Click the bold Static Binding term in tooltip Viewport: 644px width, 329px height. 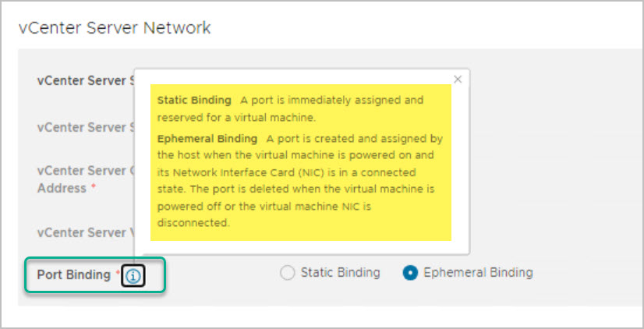[x=194, y=101]
